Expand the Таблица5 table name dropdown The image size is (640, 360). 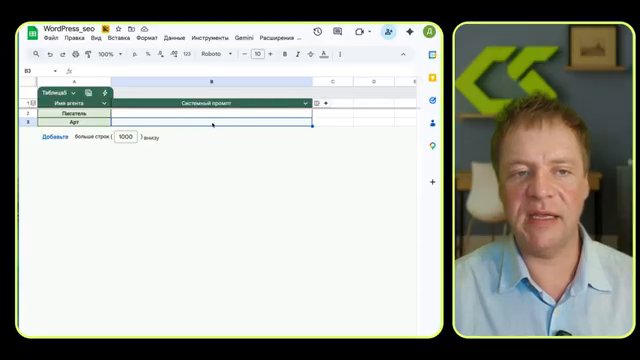click(x=73, y=93)
